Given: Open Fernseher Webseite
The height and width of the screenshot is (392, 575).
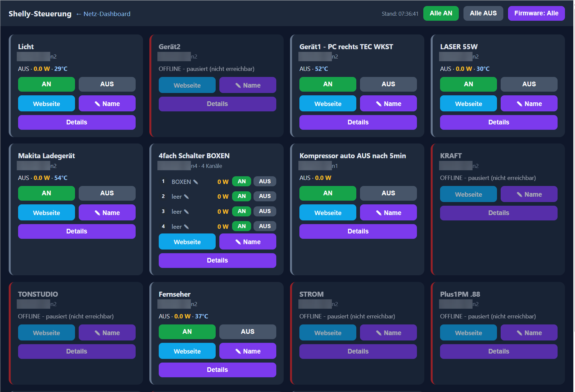Looking at the screenshot, I should (187, 351).
